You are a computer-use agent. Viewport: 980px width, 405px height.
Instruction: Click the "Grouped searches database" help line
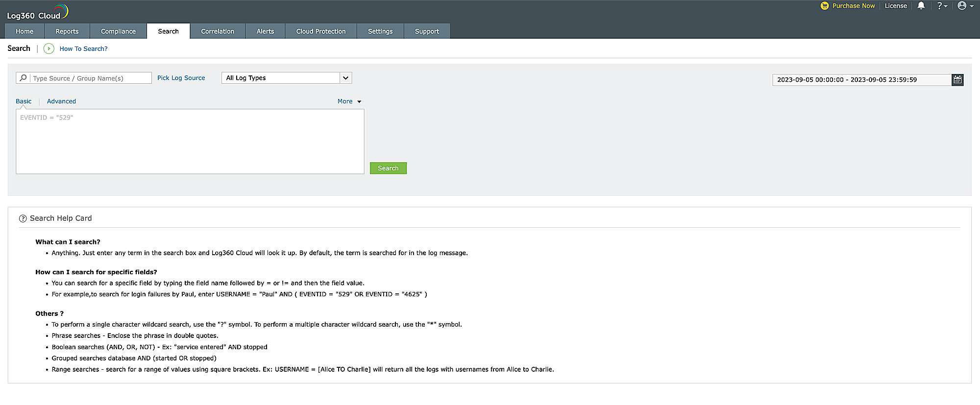point(134,358)
